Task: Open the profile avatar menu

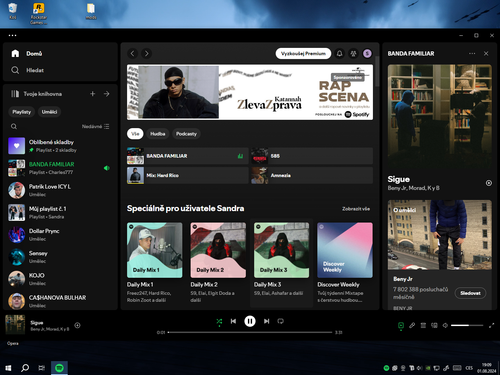Action: pos(367,54)
